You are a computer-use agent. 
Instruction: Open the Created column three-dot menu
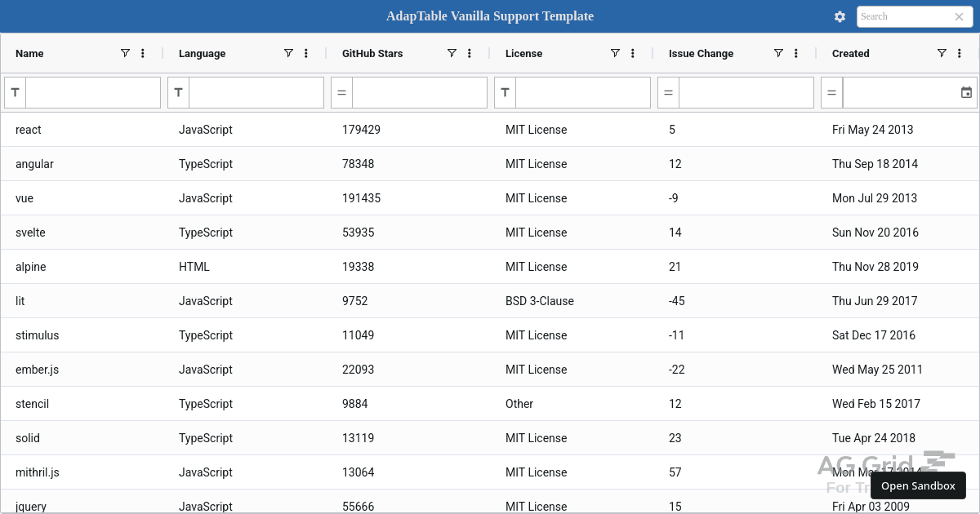(x=959, y=53)
